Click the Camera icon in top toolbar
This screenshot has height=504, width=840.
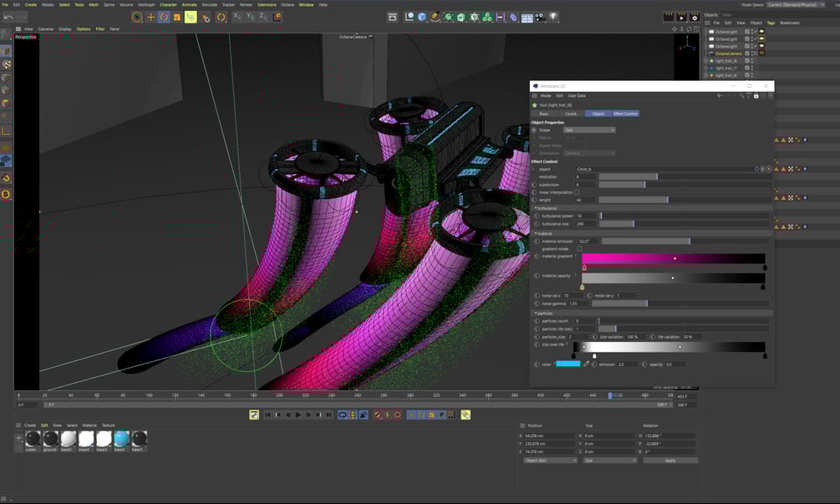click(540, 18)
